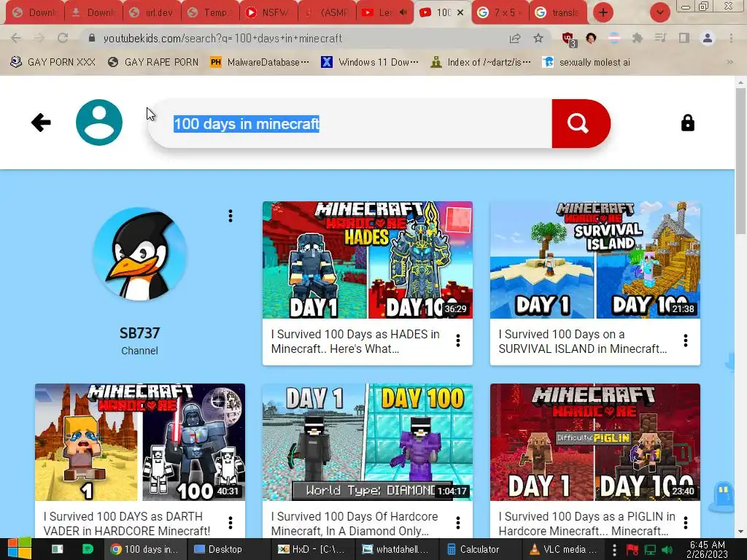
Task: Click the browser back arrow button
Action: [16, 38]
